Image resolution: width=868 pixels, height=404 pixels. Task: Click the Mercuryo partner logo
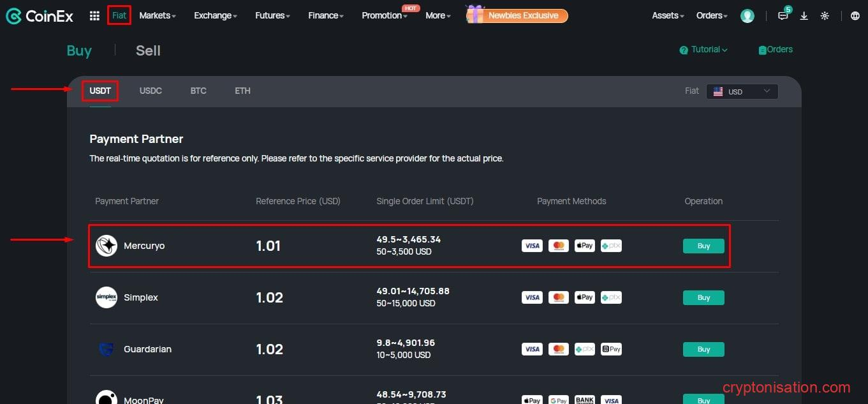[107, 246]
